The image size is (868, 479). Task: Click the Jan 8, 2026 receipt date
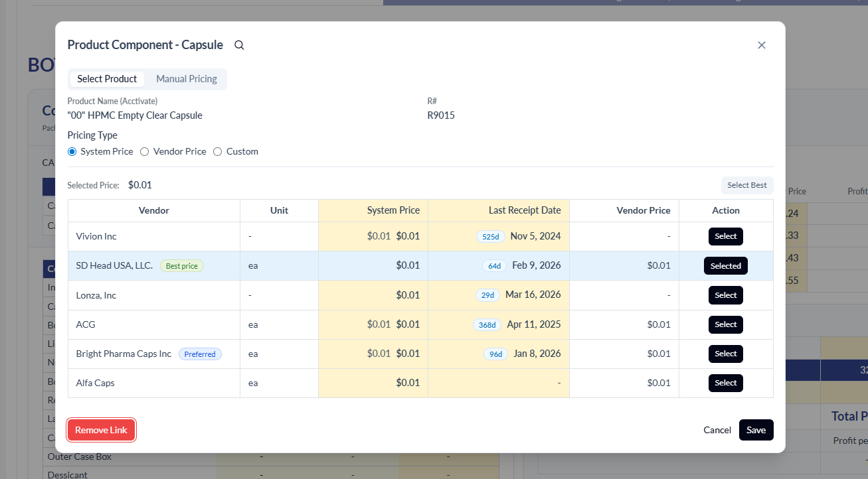[x=537, y=354]
